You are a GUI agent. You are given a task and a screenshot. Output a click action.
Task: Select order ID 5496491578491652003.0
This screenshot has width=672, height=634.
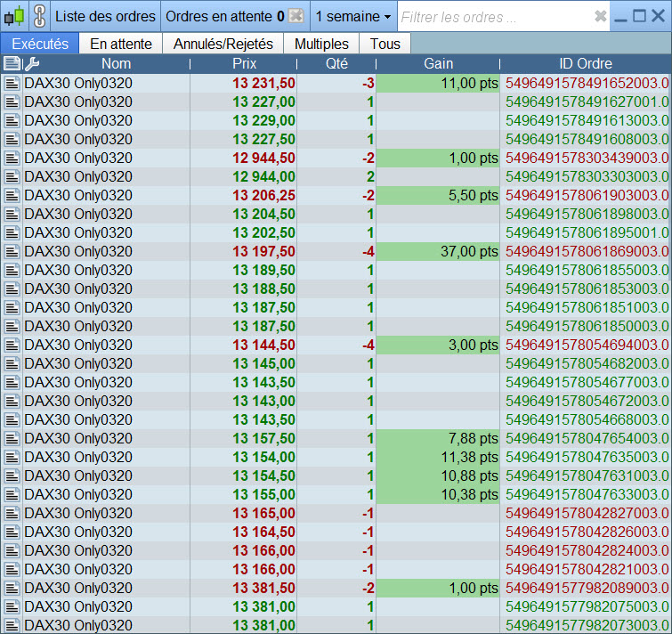click(587, 83)
